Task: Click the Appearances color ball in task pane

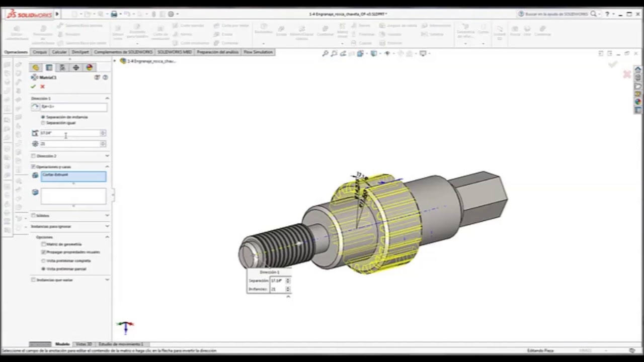Action: [637, 102]
